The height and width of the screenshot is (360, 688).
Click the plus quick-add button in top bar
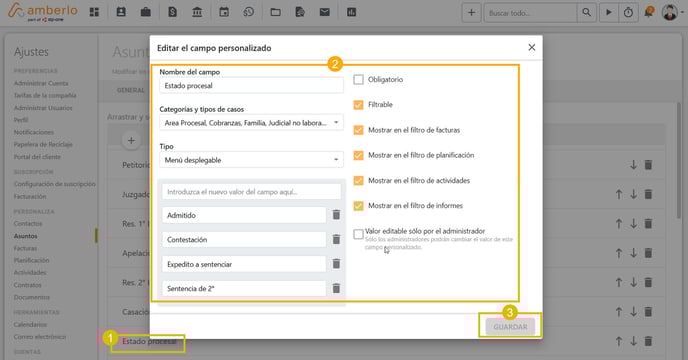click(x=471, y=13)
